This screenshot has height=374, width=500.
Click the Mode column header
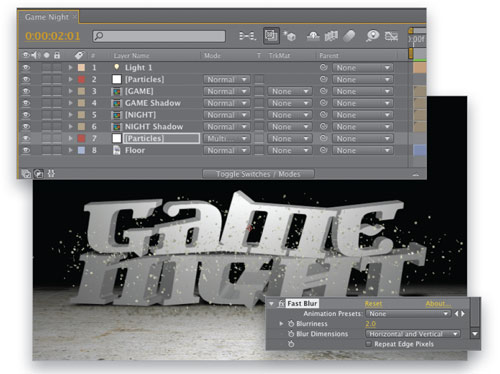click(x=212, y=56)
